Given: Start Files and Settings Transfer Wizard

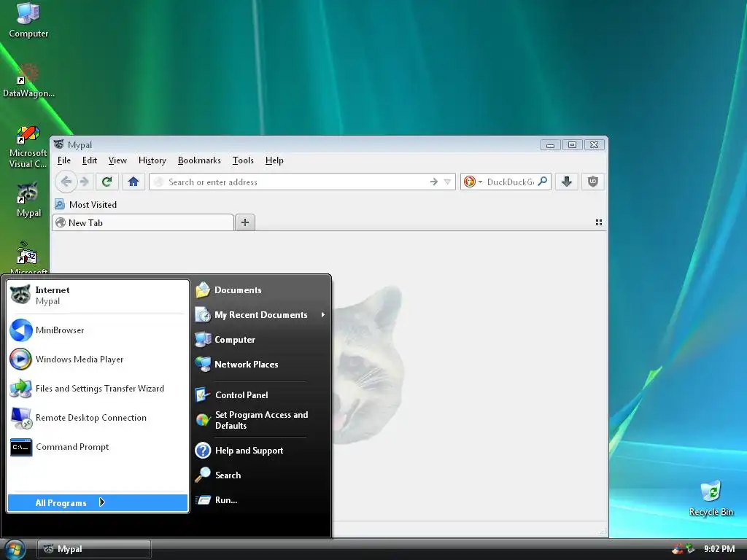Looking at the screenshot, I should 98,389.
